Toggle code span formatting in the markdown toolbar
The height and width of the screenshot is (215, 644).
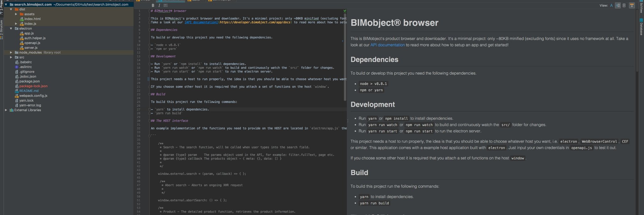coord(166,5)
